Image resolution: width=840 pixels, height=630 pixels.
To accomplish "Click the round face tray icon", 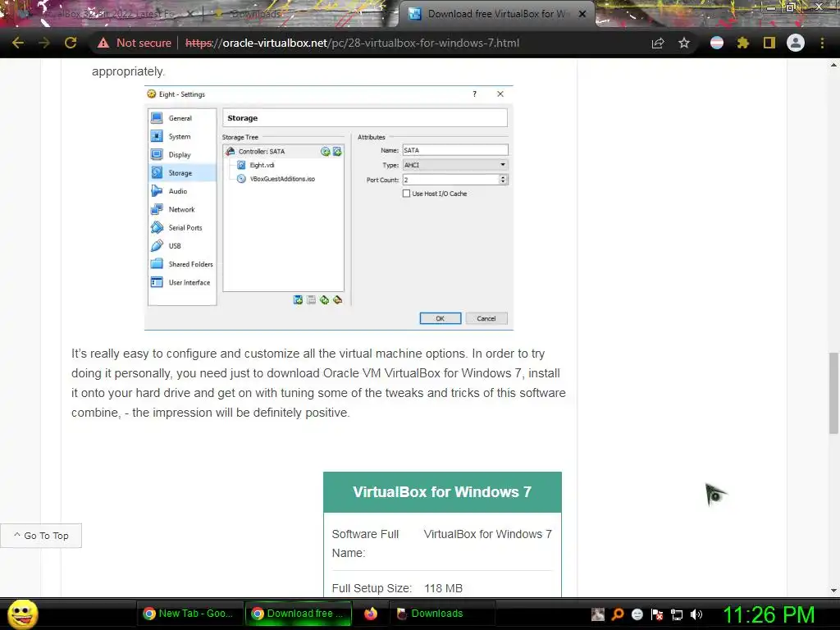I will click(637, 614).
